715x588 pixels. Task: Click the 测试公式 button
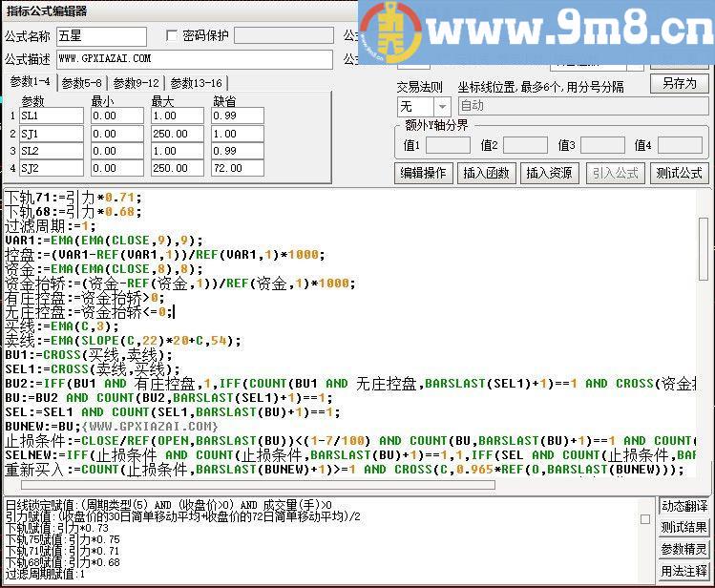click(x=680, y=173)
